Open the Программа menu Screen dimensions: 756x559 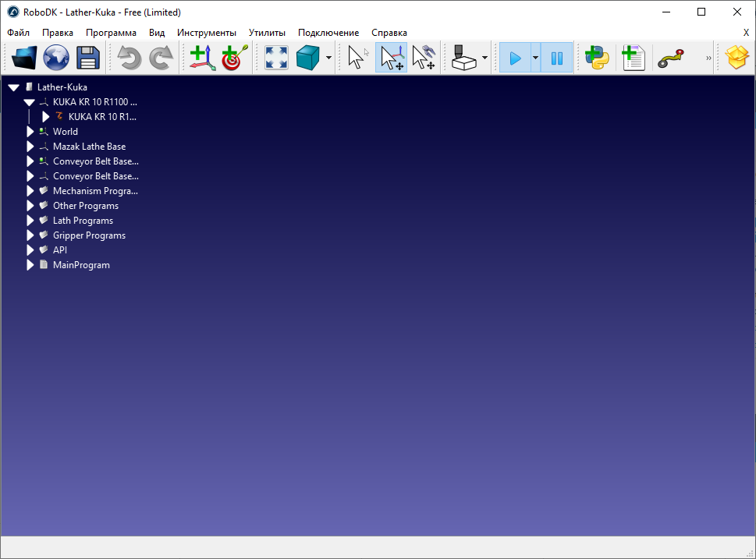click(111, 33)
